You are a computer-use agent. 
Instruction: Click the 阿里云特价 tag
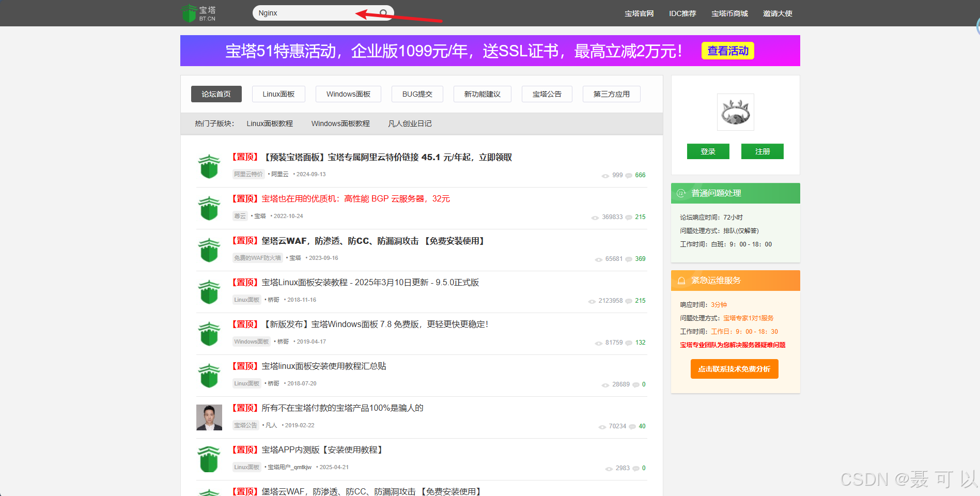coord(248,174)
